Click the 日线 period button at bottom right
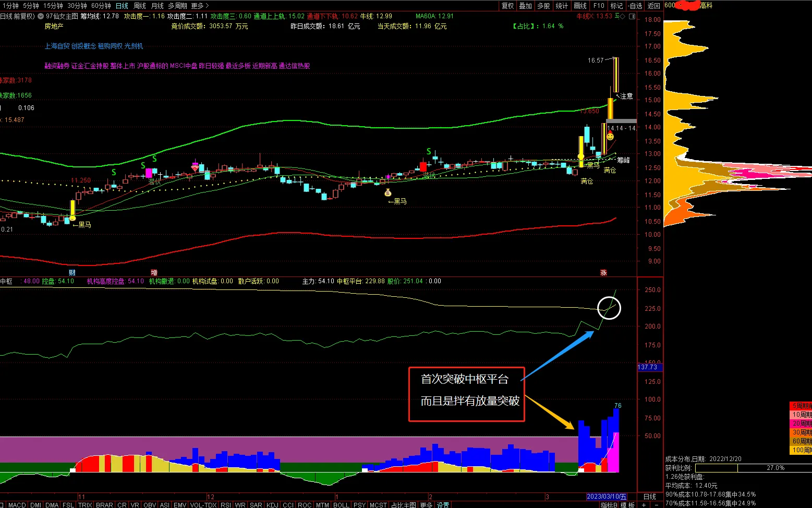 (x=650, y=497)
